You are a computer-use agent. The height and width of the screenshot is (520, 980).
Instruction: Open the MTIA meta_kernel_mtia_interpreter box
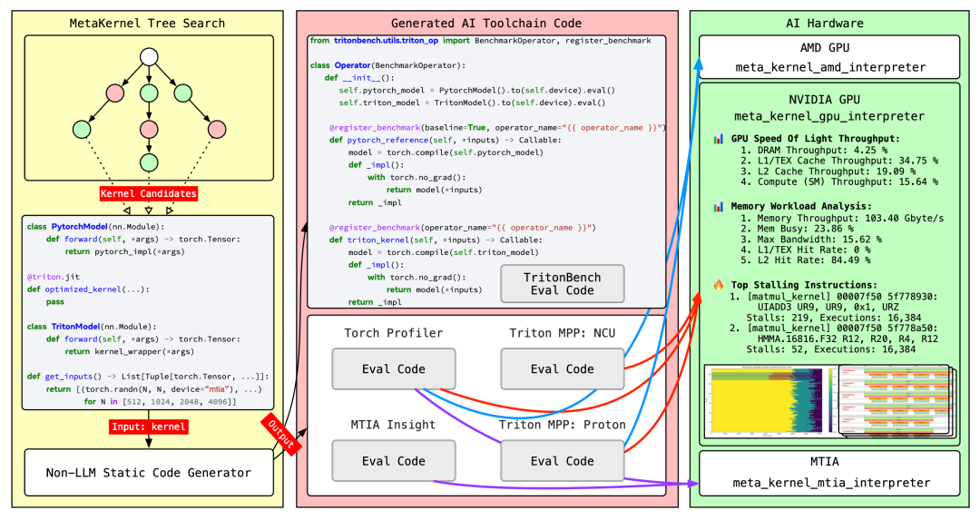pos(831,473)
